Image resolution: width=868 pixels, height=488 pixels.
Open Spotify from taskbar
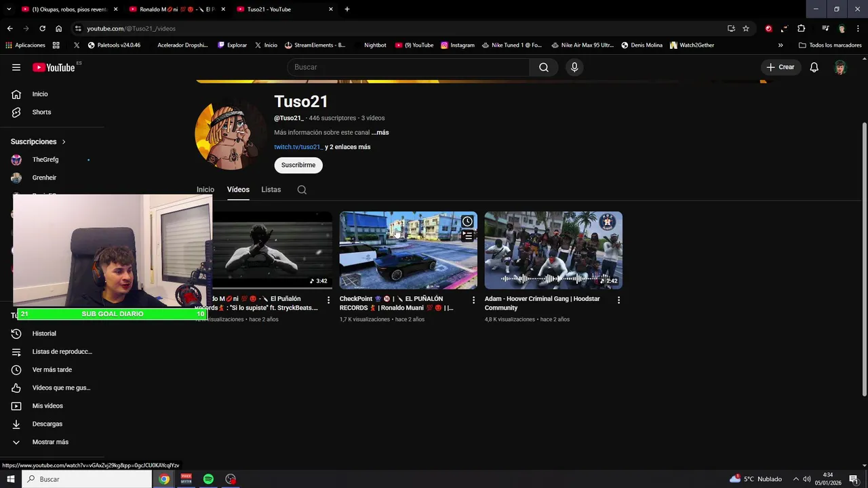pos(208,479)
